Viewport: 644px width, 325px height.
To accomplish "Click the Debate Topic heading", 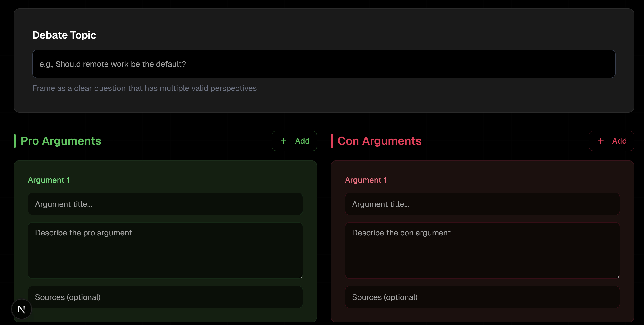I will pos(64,35).
